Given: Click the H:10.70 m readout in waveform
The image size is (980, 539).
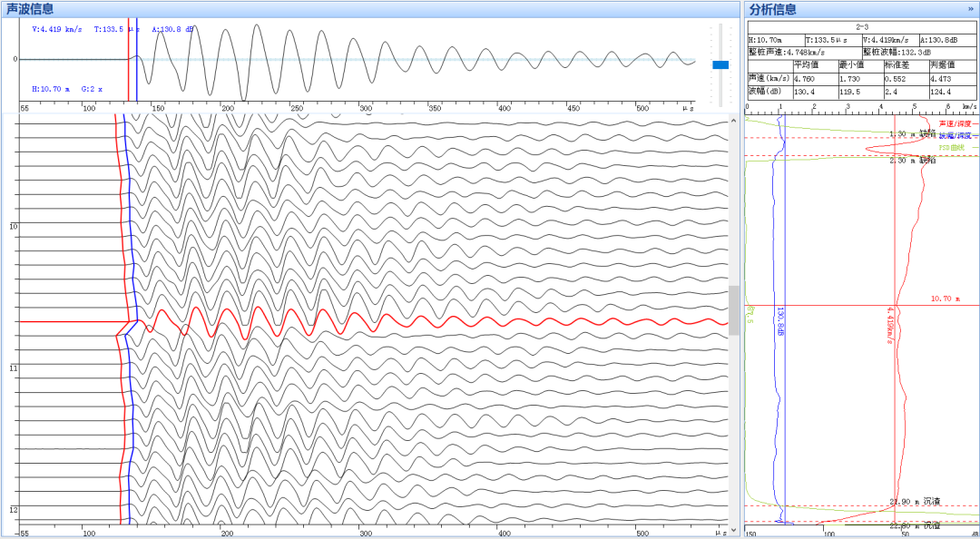Looking at the screenshot, I should (x=51, y=90).
